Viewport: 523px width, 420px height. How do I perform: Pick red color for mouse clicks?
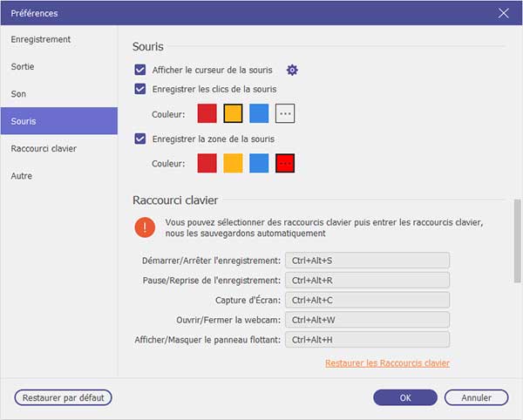pyautogui.click(x=207, y=113)
